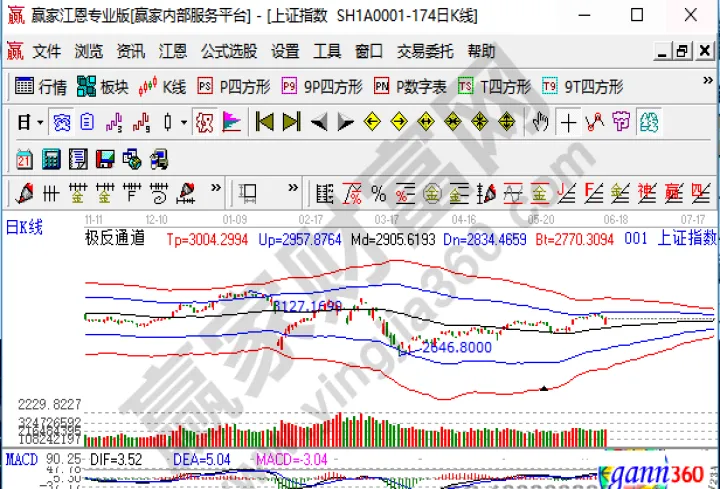Click yellow diamond eight-arrow star icon
Screen dimensions: 720x489
tap(480, 122)
